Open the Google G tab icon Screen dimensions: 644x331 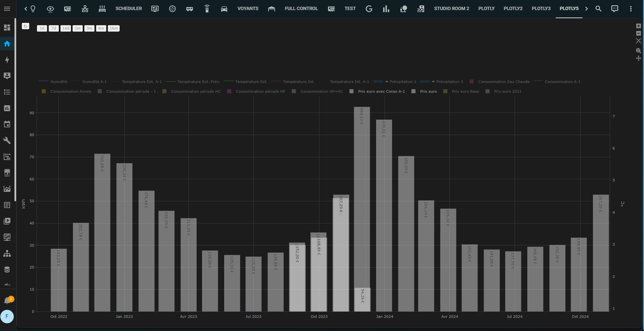pos(369,9)
